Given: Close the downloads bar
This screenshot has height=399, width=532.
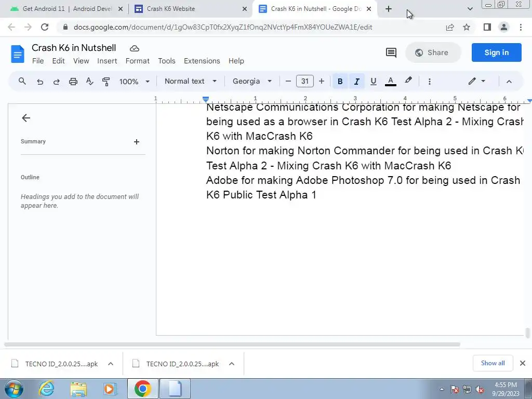Looking at the screenshot, I should [x=523, y=363].
